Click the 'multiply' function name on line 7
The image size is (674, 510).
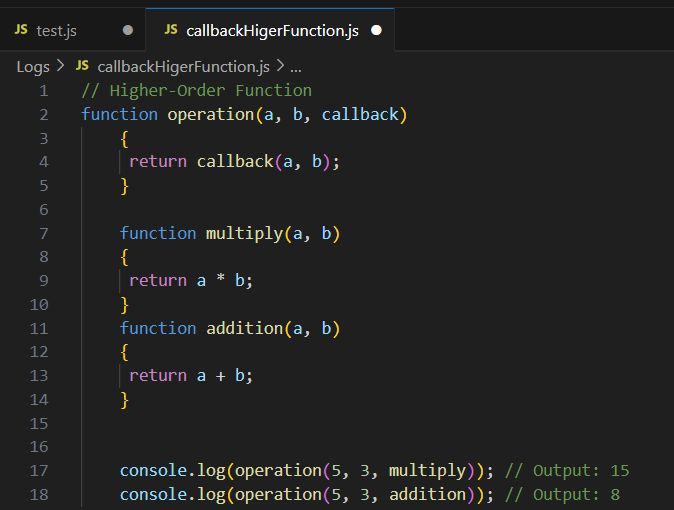[245, 233]
